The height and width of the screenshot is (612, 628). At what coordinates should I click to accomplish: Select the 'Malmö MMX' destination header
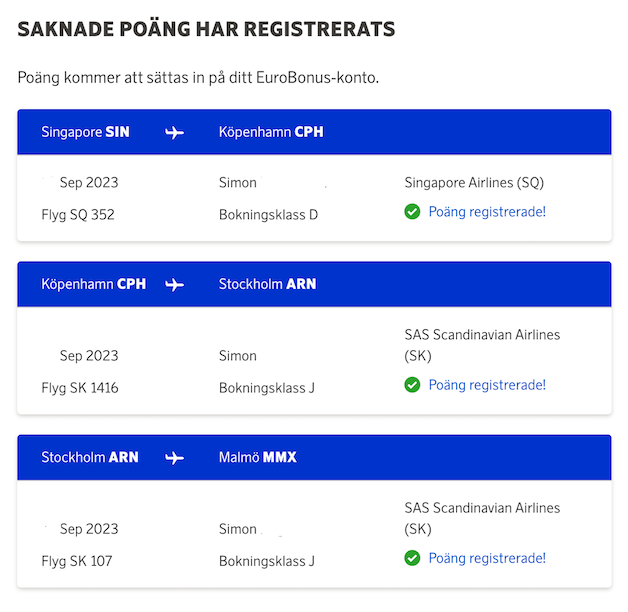click(258, 458)
